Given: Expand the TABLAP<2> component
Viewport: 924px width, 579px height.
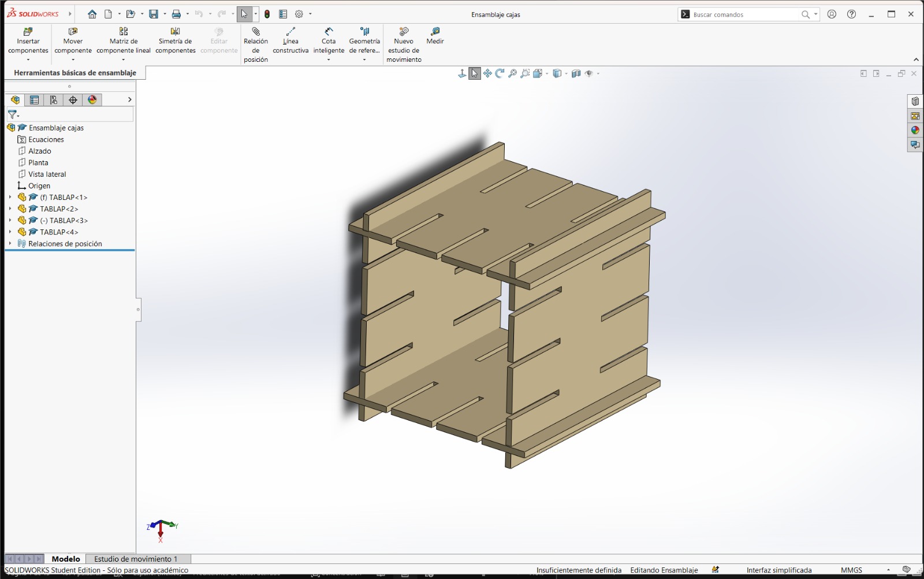Looking at the screenshot, I should coord(9,209).
